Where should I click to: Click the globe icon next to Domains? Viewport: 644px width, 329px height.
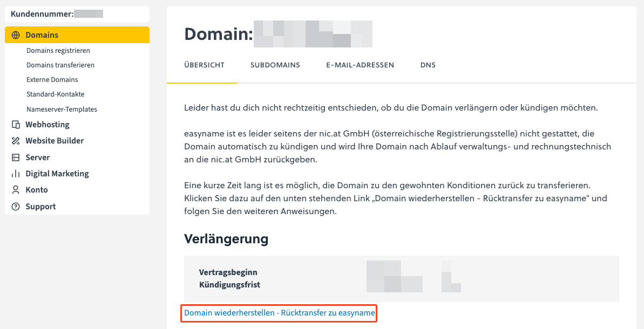coord(16,35)
